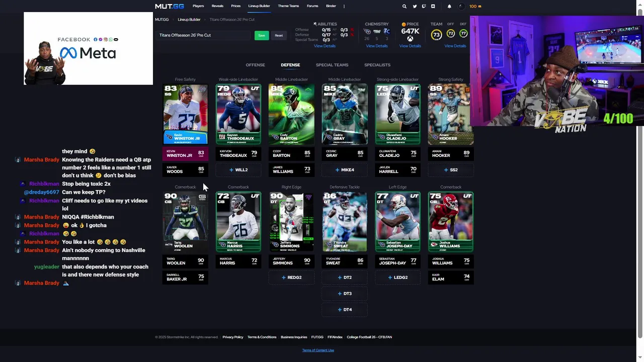Click Kaiir Elam 74 backup row
Viewport: 644px width, 362px height.
451,277
